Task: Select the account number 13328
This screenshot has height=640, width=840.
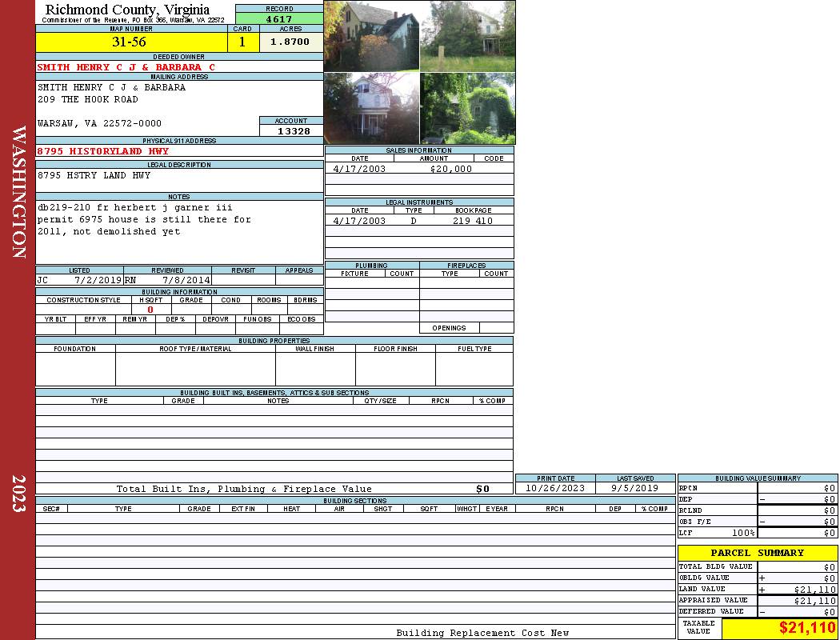Action: coord(291,131)
